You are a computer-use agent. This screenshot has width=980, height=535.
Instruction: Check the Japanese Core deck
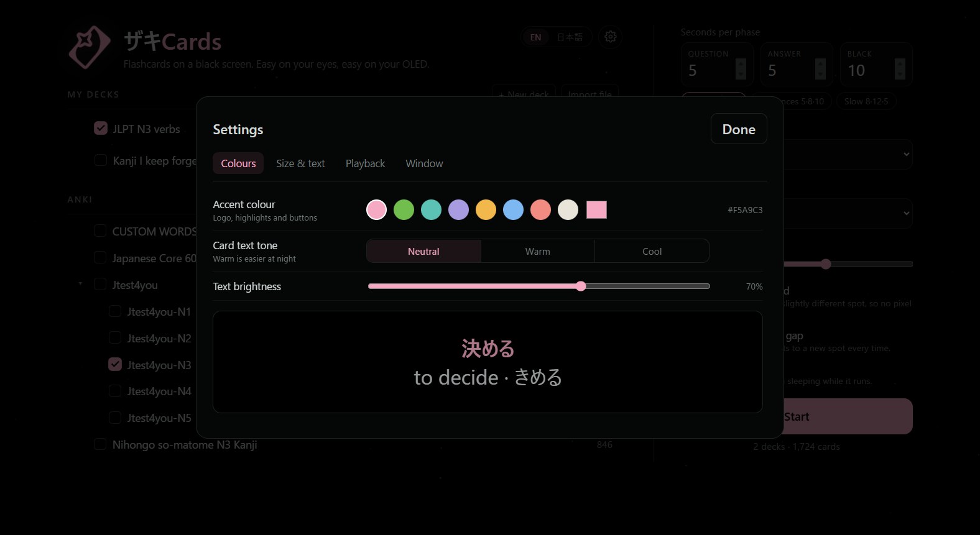[100, 257]
